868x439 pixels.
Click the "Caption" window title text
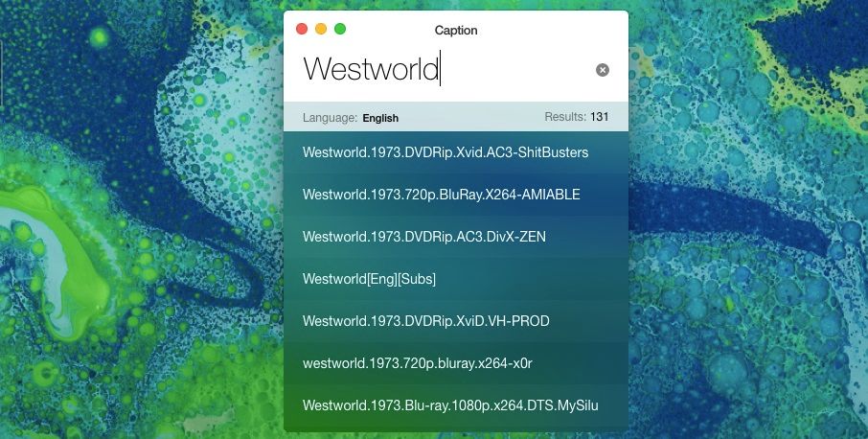point(456,31)
